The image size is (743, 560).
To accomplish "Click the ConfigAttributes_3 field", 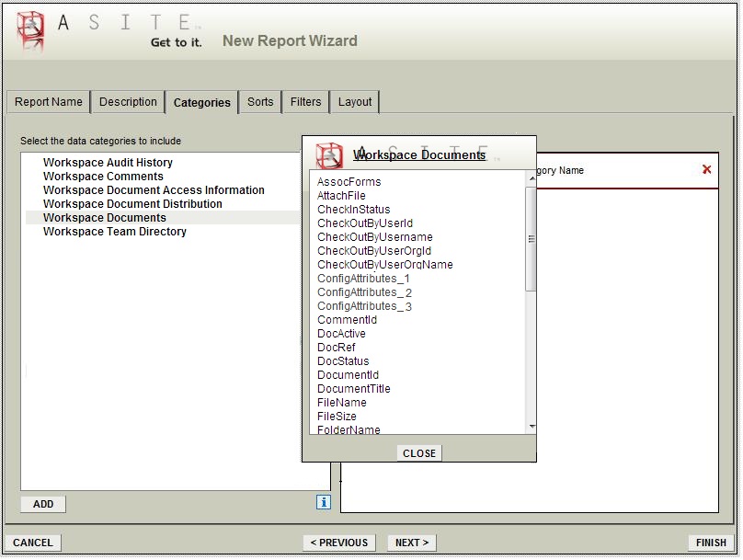I will [365, 306].
